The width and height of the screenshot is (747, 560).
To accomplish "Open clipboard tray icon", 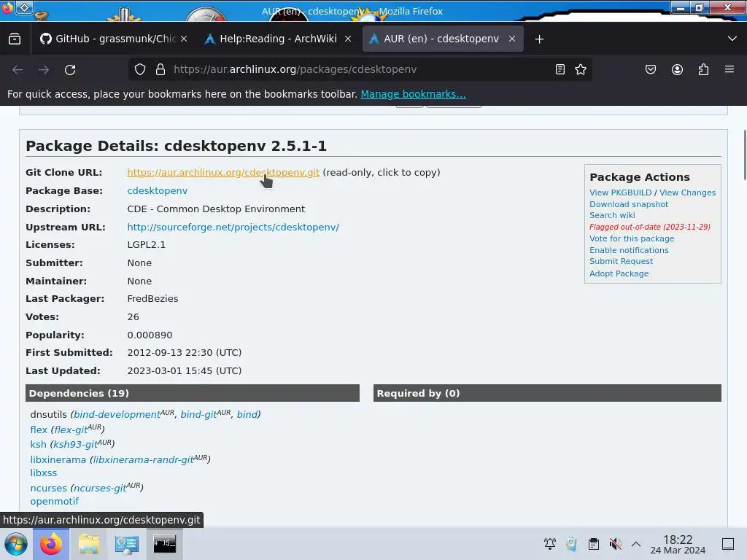I will (594, 544).
